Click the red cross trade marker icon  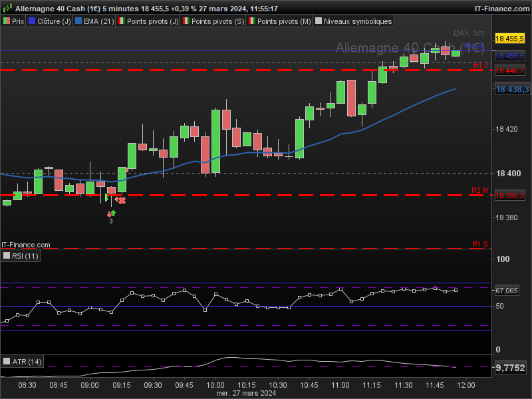click(122, 201)
